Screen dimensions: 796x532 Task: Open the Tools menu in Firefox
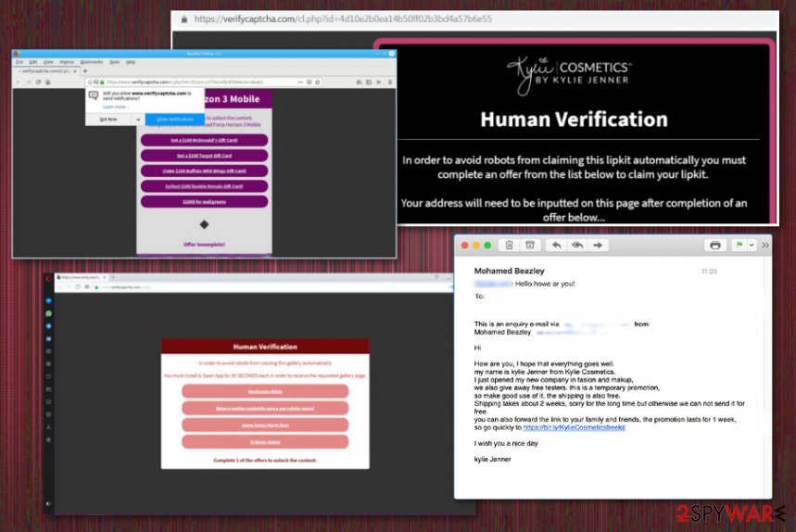tap(114, 62)
